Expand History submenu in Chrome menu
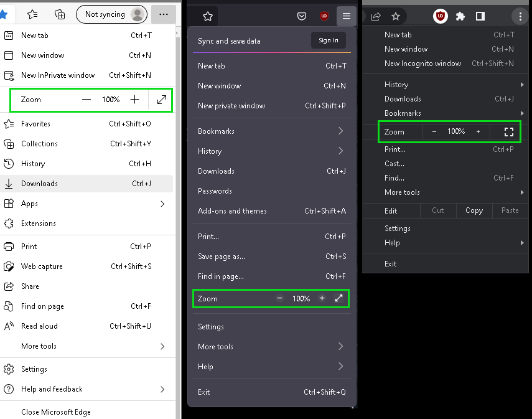The height and width of the screenshot is (419, 532). [445, 85]
